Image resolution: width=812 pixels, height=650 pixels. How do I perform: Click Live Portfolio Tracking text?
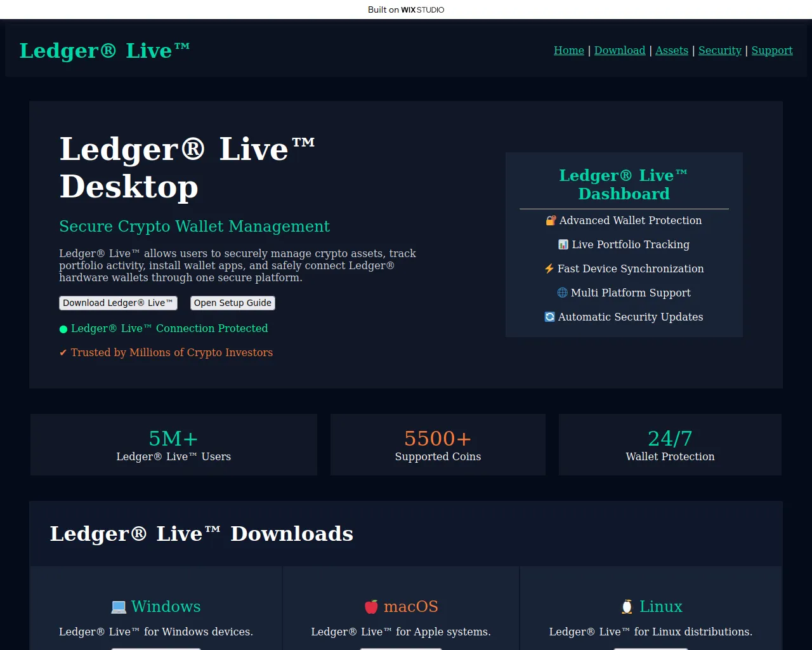click(631, 244)
